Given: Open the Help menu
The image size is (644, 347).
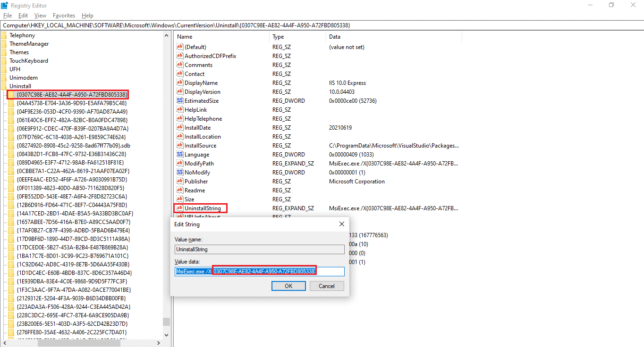Looking at the screenshot, I should coord(87,16).
